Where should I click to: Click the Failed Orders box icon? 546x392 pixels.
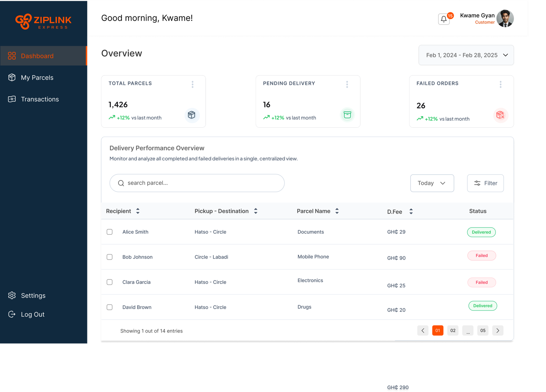tap(500, 115)
